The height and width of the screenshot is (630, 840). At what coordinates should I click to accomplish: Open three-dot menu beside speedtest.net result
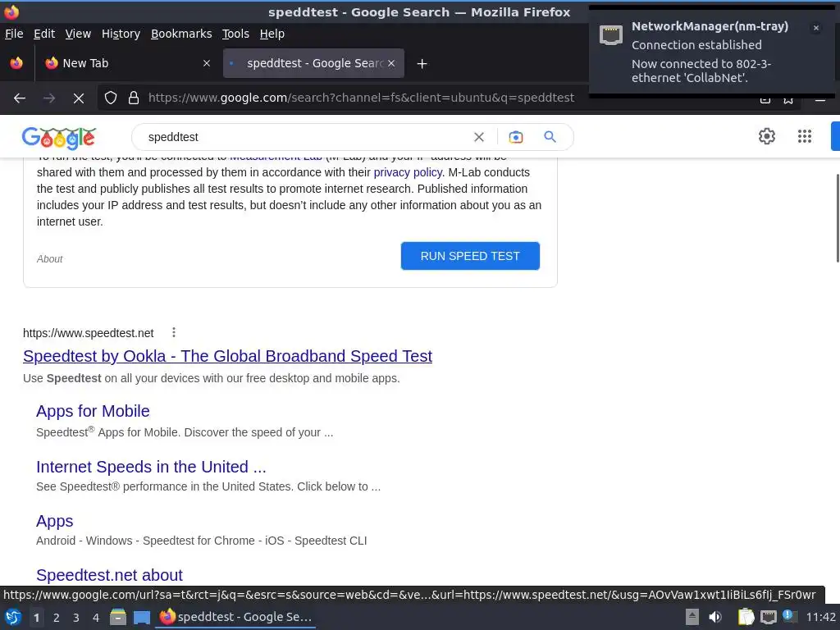(x=174, y=333)
